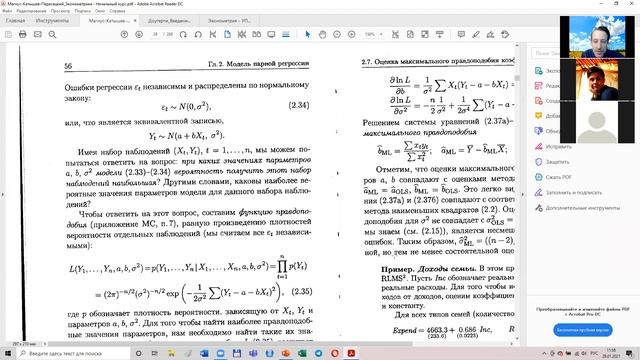
Task: Click the page number field
Action: (156, 35)
